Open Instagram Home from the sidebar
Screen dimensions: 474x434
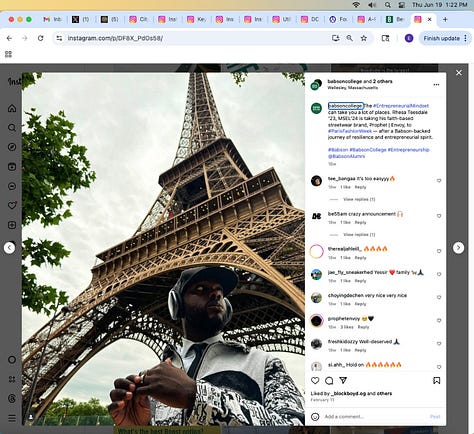pos(12,108)
